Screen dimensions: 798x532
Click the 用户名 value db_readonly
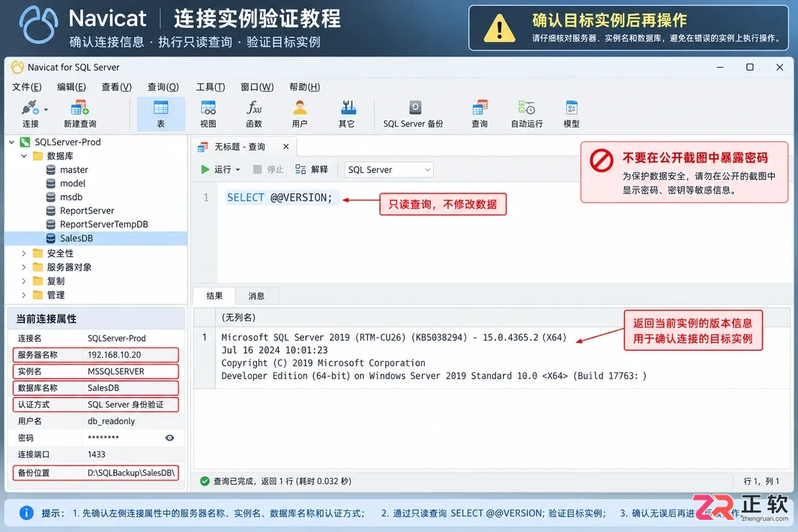click(111, 421)
